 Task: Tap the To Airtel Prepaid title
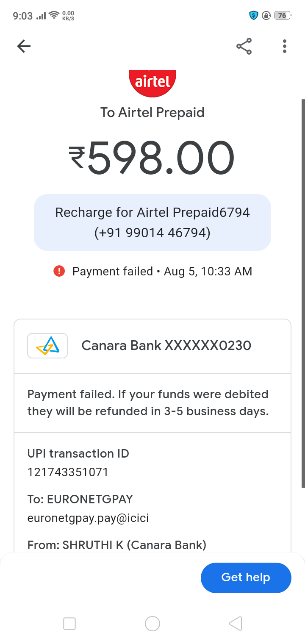[x=152, y=112]
